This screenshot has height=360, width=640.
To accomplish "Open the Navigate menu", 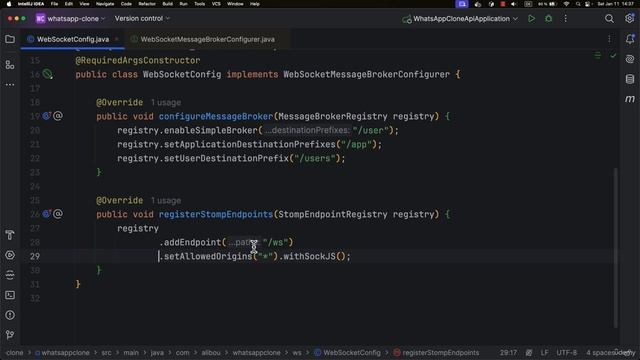I will click(105, 4).
